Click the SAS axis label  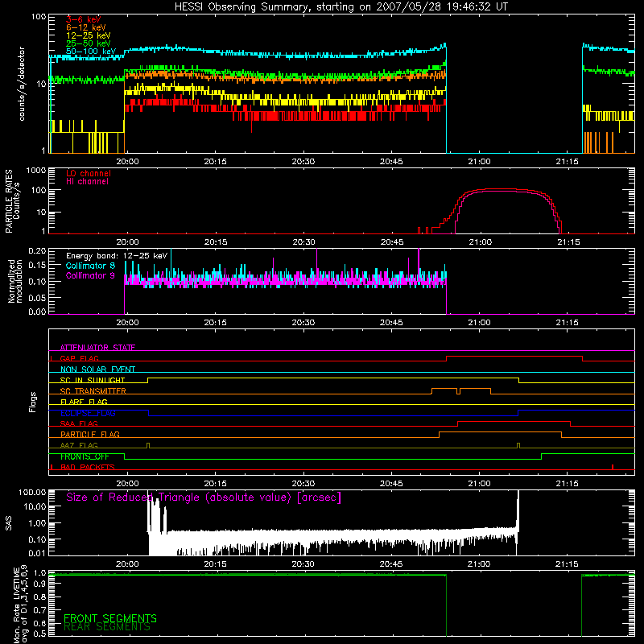(9, 523)
